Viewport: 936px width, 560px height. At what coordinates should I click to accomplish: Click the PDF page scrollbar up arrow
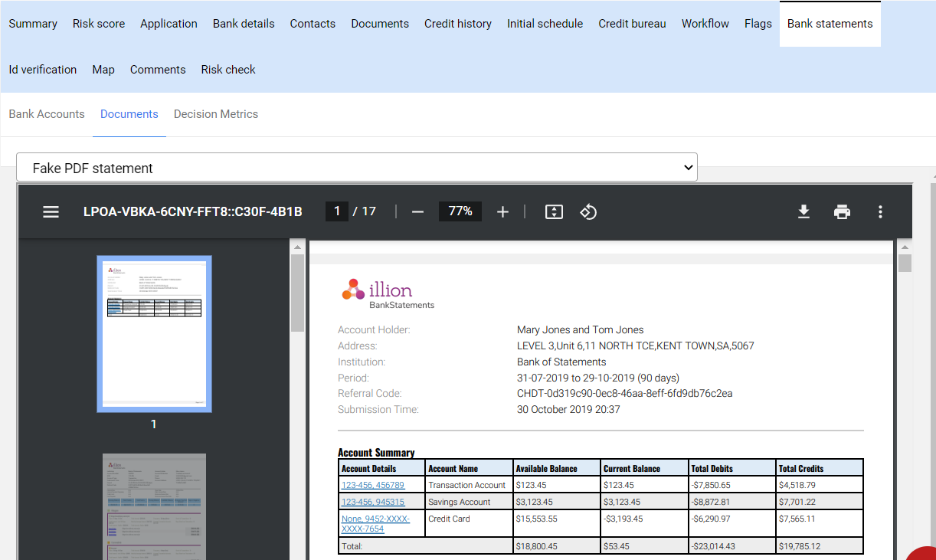point(905,247)
